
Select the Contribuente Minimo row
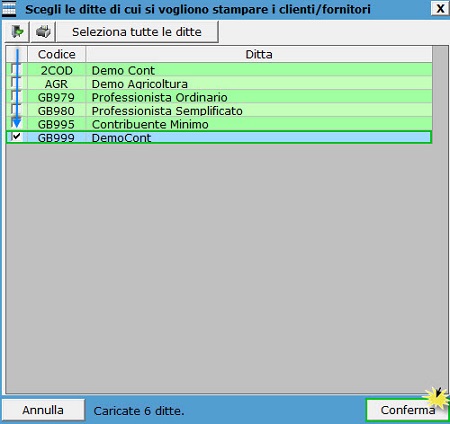[219, 124]
